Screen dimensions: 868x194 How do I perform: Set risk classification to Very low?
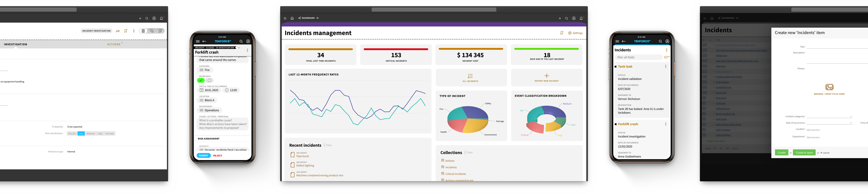coord(72,133)
